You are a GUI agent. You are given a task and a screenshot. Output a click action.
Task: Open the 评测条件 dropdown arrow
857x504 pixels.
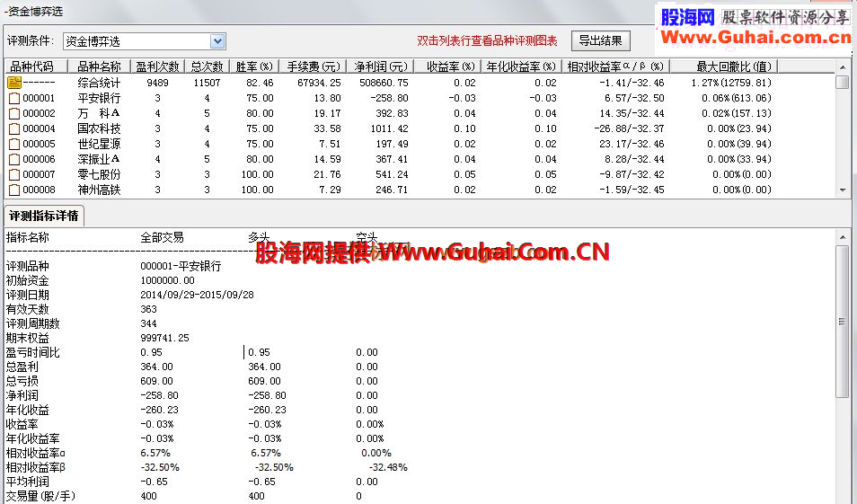pyautogui.click(x=217, y=41)
